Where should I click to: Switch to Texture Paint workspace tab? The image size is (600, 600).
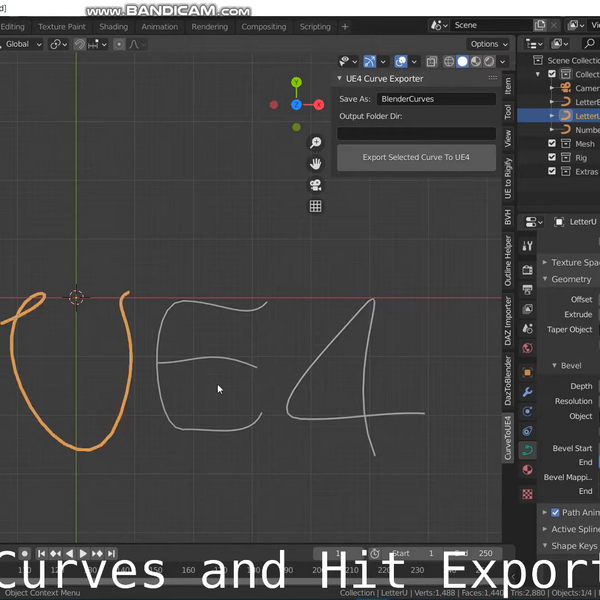(62, 27)
